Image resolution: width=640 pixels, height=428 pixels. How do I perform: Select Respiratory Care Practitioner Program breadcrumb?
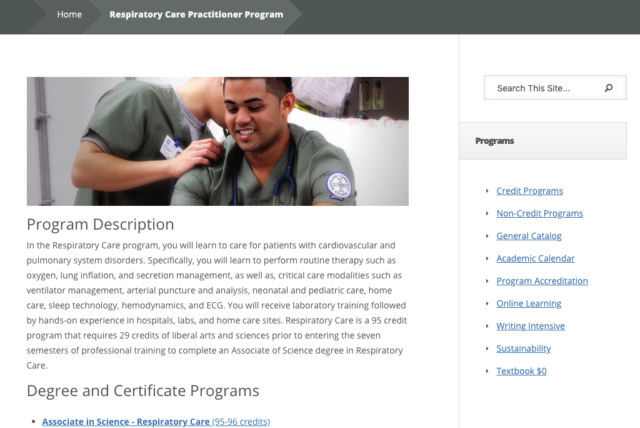click(x=195, y=14)
